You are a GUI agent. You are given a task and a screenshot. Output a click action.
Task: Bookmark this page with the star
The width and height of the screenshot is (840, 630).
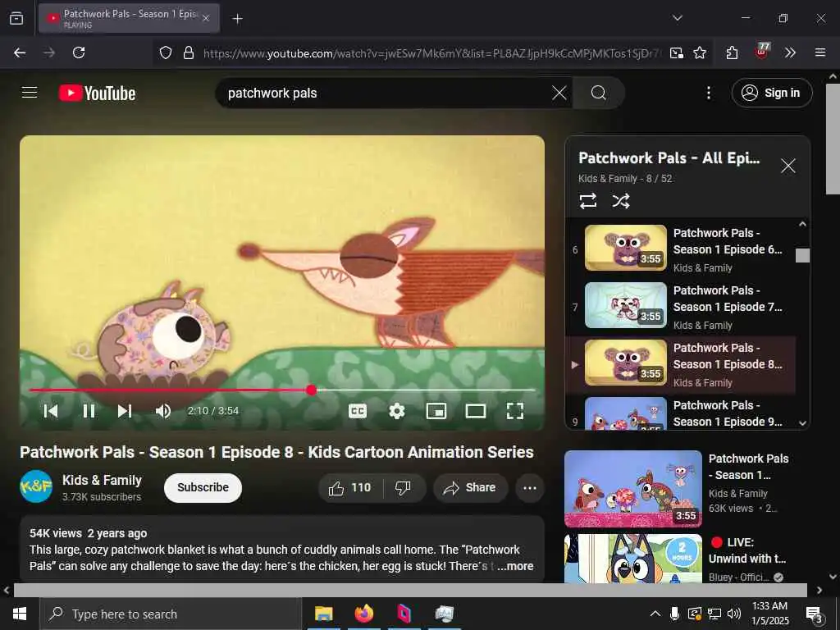(x=700, y=52)
